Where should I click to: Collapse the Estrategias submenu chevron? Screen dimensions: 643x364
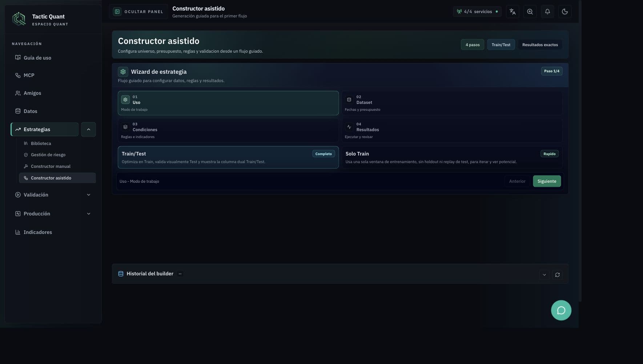(x=88, y=129)
